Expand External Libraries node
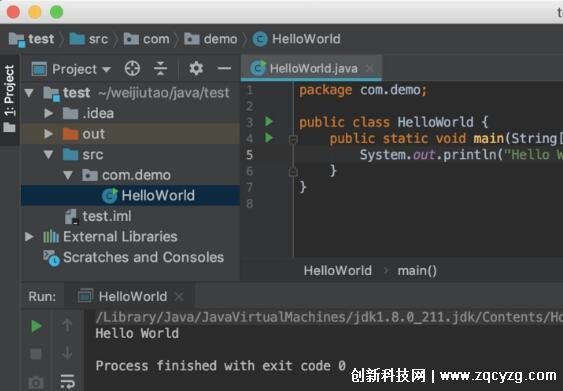The image size is (563, 391). tap(29, 237)
